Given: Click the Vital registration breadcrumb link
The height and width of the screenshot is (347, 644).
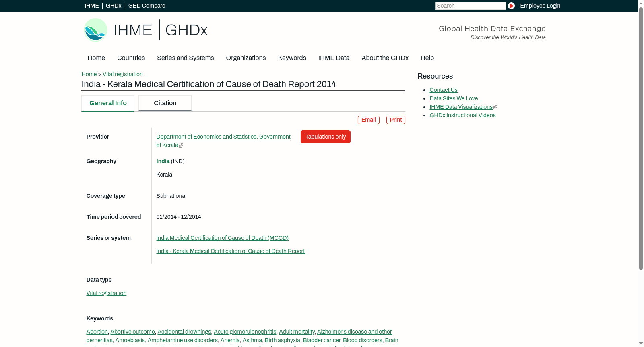Looking at the screenshot, I should pyautogui.click(x=123, y=74).
